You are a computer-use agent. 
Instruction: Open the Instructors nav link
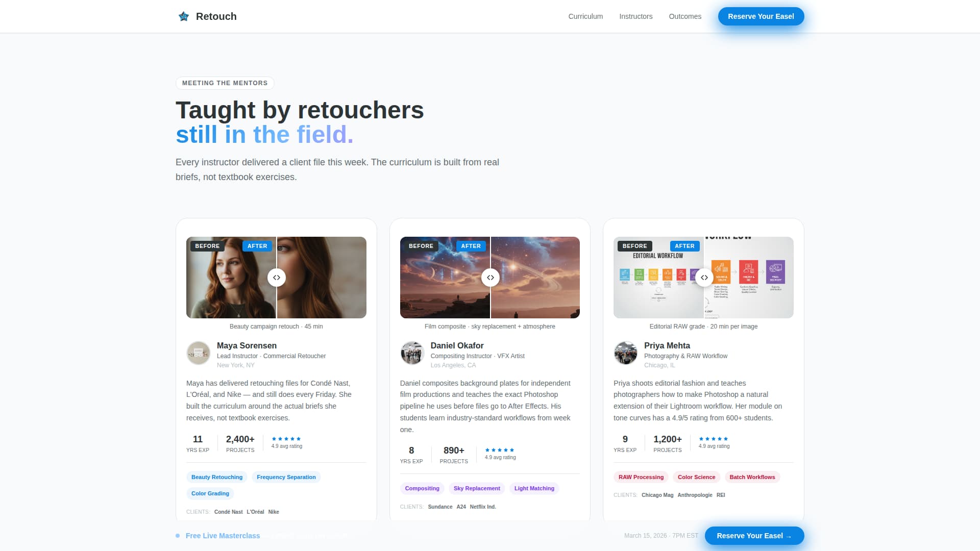635,16
